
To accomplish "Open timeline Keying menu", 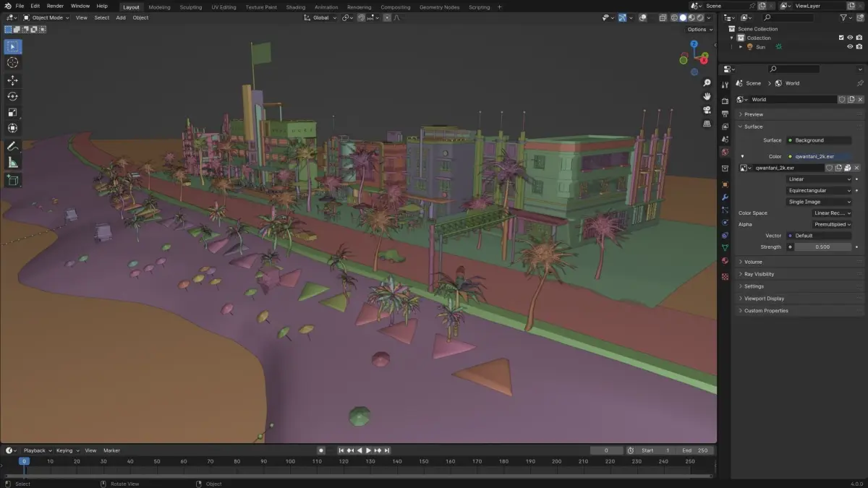I will [x=67, y=450].
